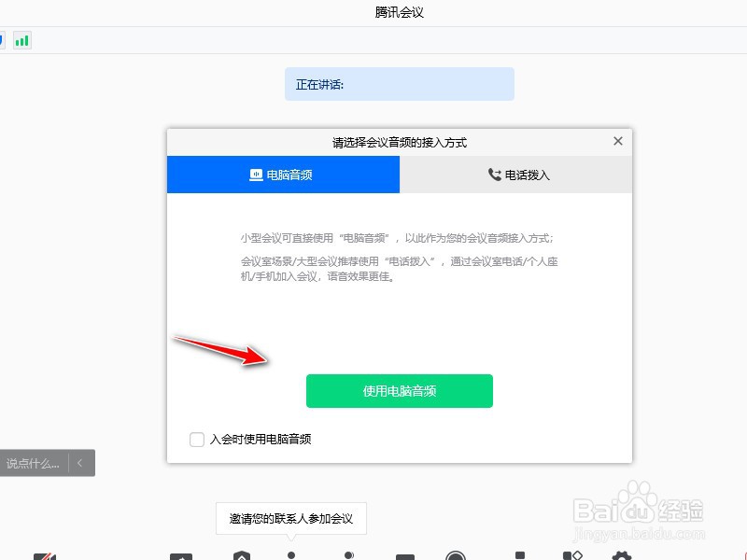This screenshot has width=747, height=560.
Task: Click the 说点什么... chat input field
Action: (34, 463)
